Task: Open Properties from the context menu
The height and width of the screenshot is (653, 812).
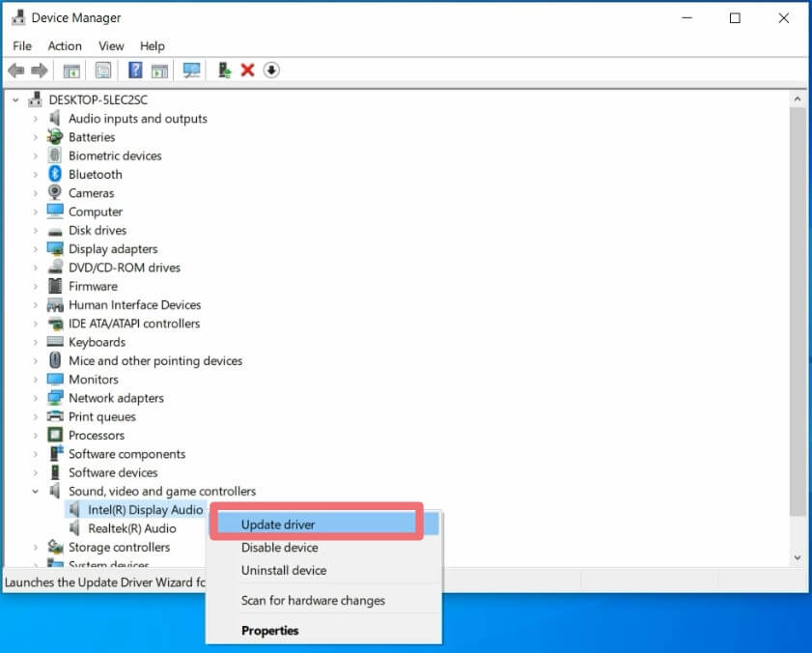Action: tap(324, 630)
